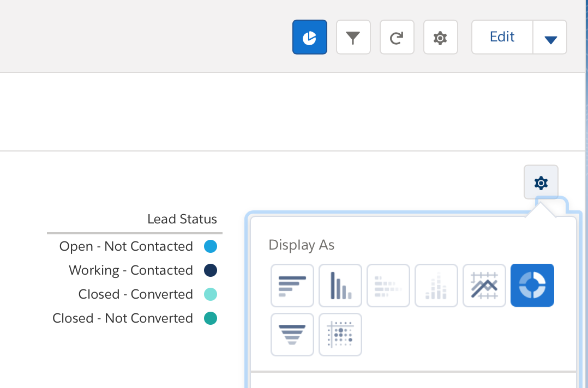Select Closed - Converted legend entry
Screen dimensions: 588x388
(x=136, y=294)
